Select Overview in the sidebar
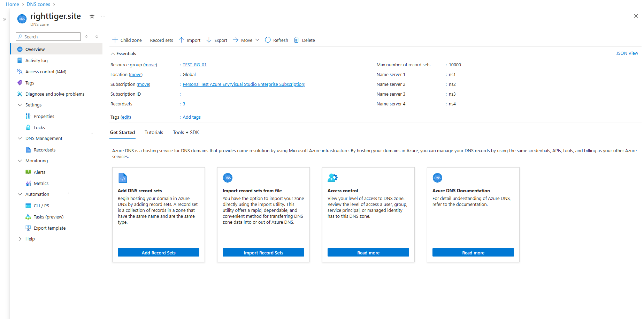The height and width of the screenshot is (319, 644). coord(56,49)
